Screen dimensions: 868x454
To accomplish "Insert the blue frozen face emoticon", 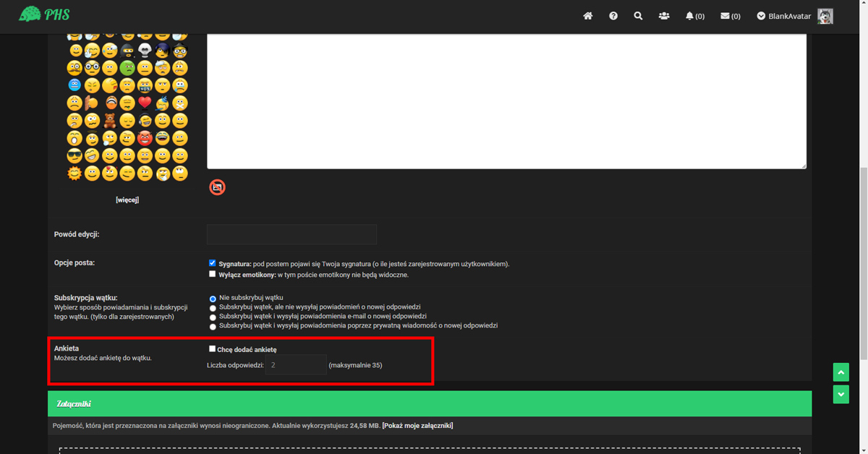I will pyautogui.click(x=75, y=85).
